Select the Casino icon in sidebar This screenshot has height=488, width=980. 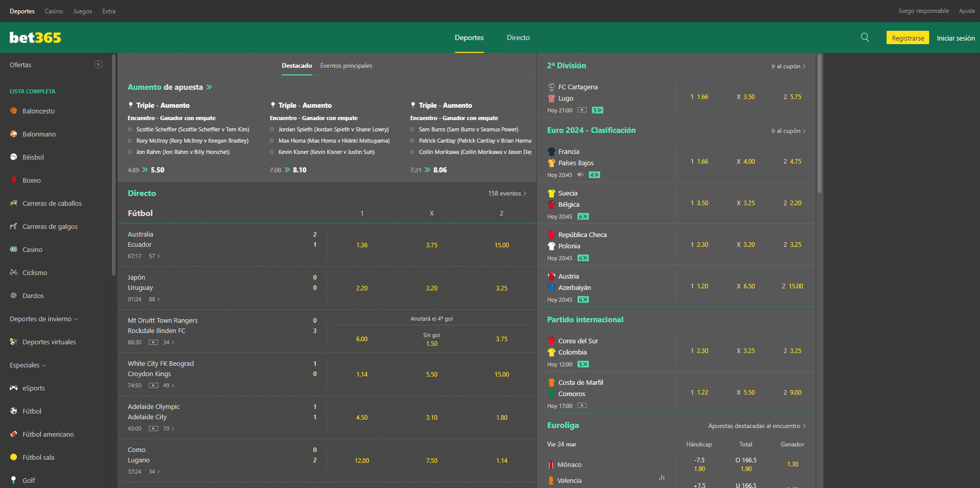(x=14, y=249)
